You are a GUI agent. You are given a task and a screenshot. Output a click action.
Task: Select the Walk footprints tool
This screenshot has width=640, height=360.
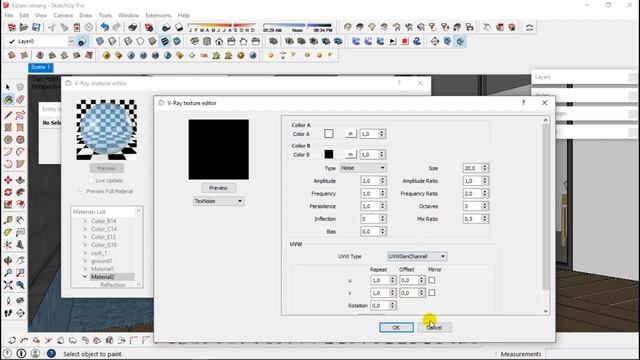8,313
